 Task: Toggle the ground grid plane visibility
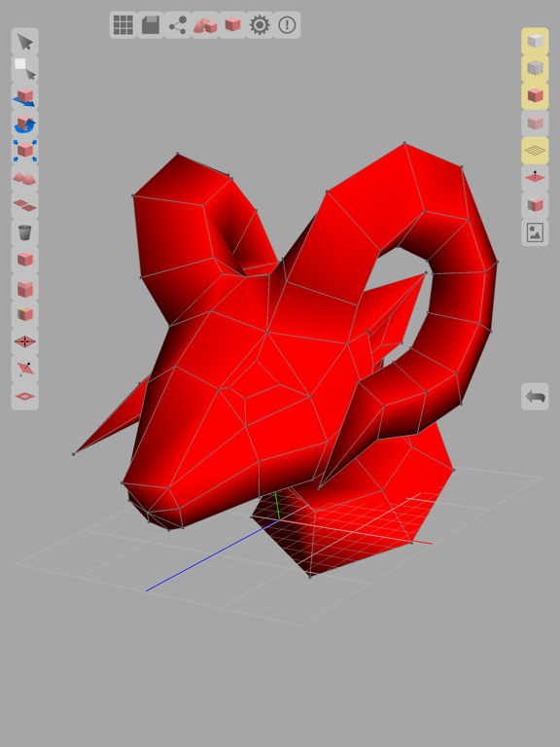point(535,151)
